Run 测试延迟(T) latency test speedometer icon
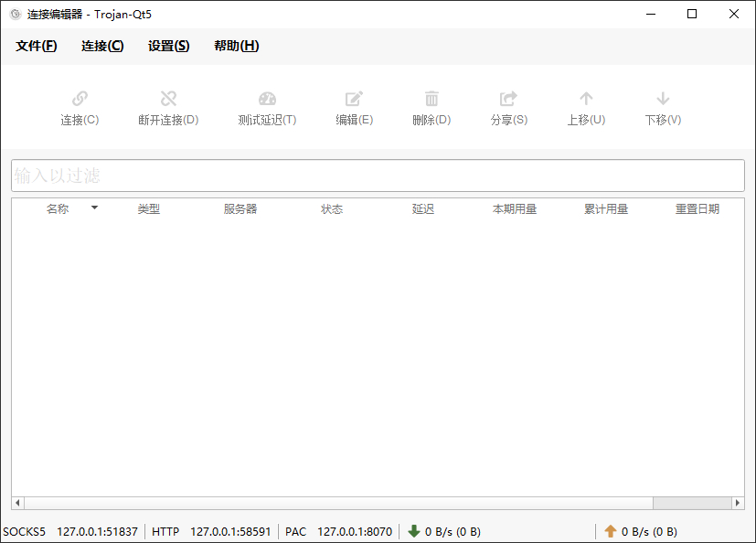This screenshot has width=756, height=543. tap(267, 99)
